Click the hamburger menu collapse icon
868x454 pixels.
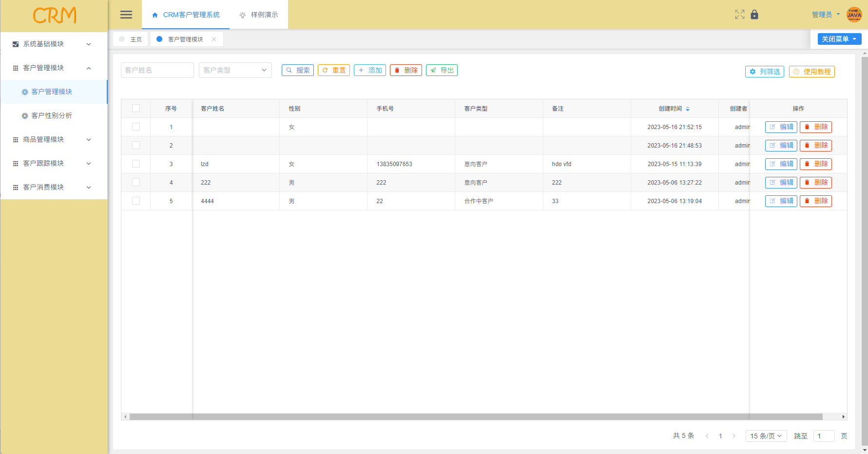126,15
